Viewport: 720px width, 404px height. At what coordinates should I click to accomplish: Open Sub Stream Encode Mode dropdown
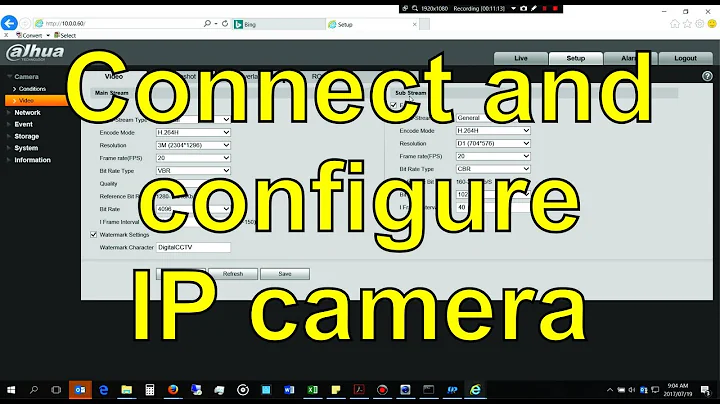pos(493,131)
